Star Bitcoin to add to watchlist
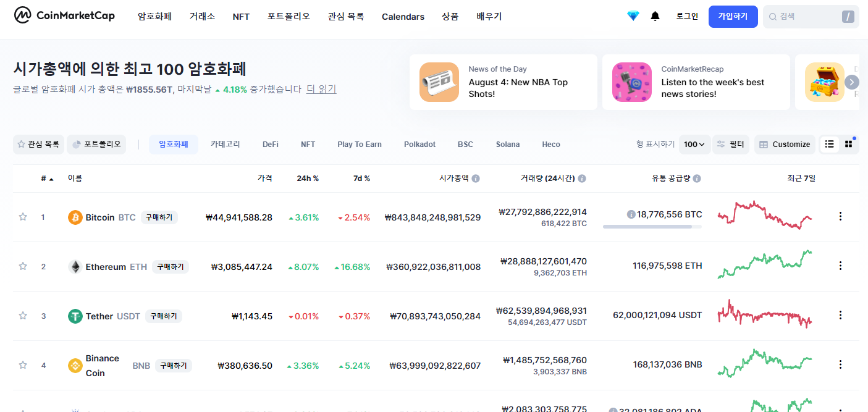 pos(23,217)
